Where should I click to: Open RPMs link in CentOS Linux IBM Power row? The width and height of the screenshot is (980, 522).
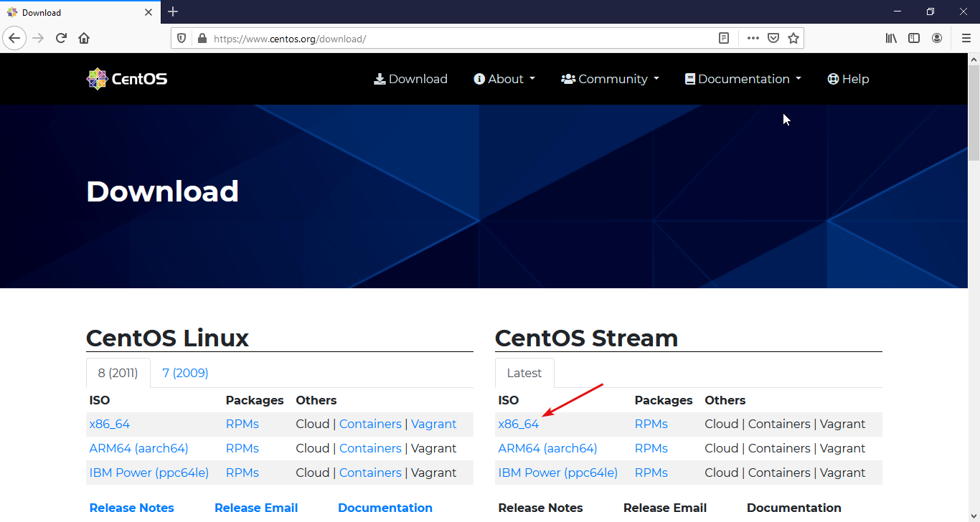coord(242,473)
